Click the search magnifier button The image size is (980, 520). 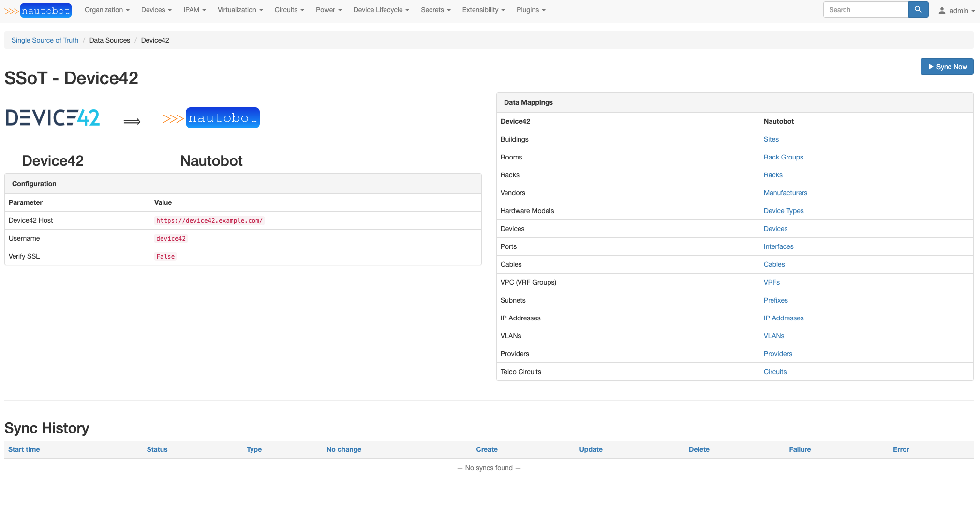coord(918,10)
